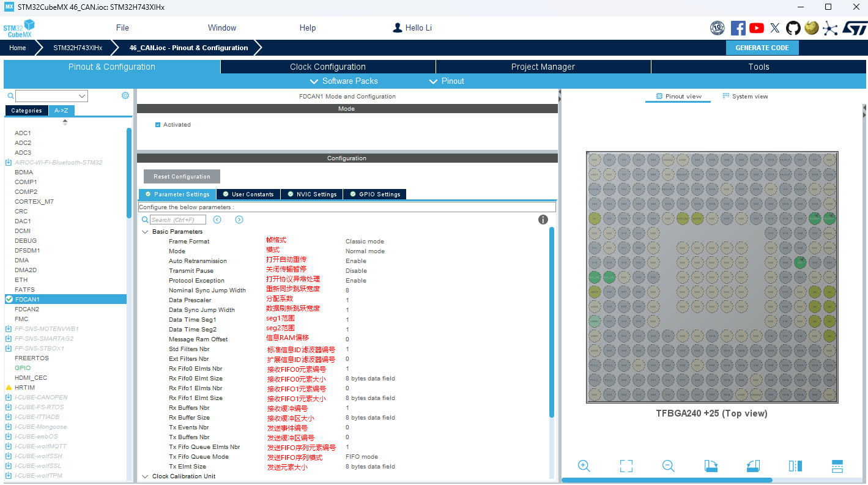Open the ST community network icon

829,28
